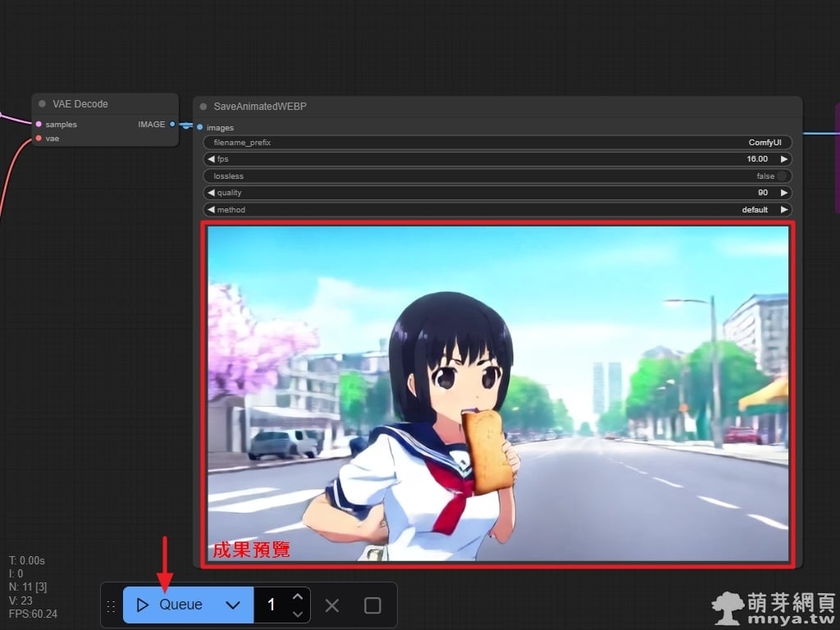Increase fps with the right arrow
840x630 pixels.
tap(784, 159)
